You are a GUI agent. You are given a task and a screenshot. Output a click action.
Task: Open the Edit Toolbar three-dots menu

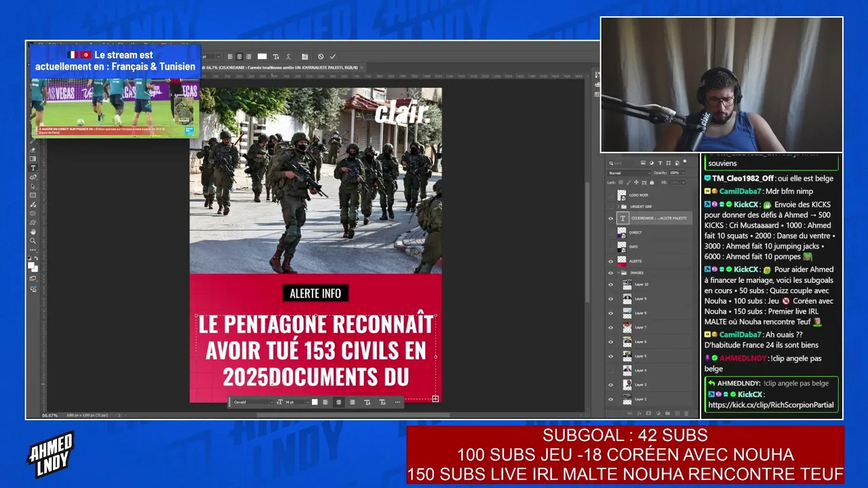pos(33,249)
